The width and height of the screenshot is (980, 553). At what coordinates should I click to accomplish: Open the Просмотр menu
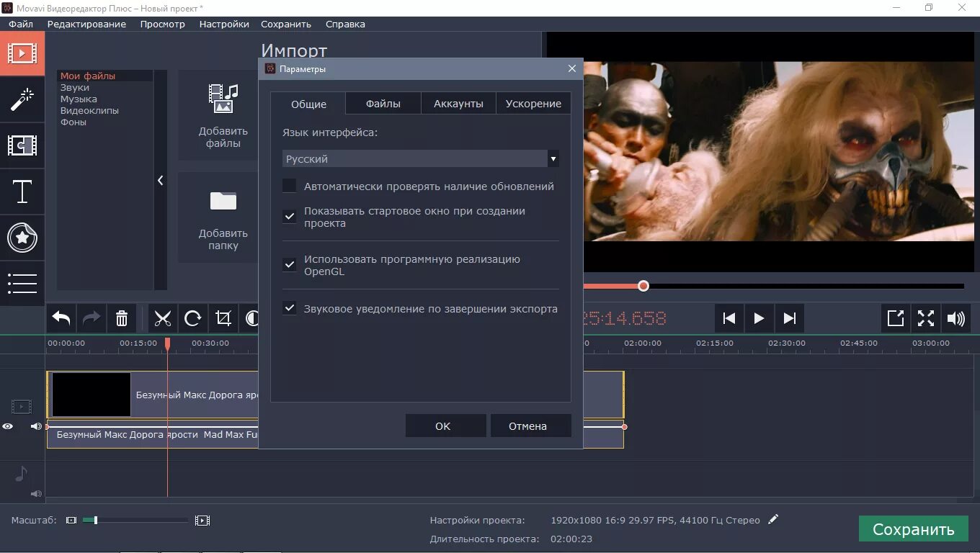[x=163, y=24]
